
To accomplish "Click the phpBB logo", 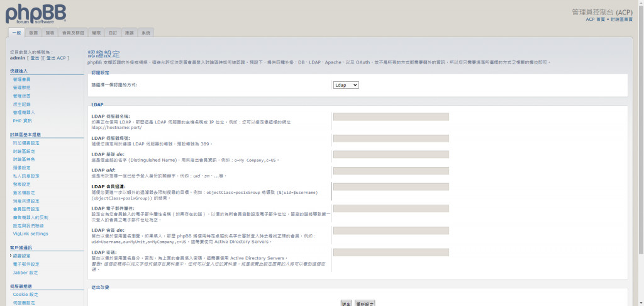I will click(35, 14).
